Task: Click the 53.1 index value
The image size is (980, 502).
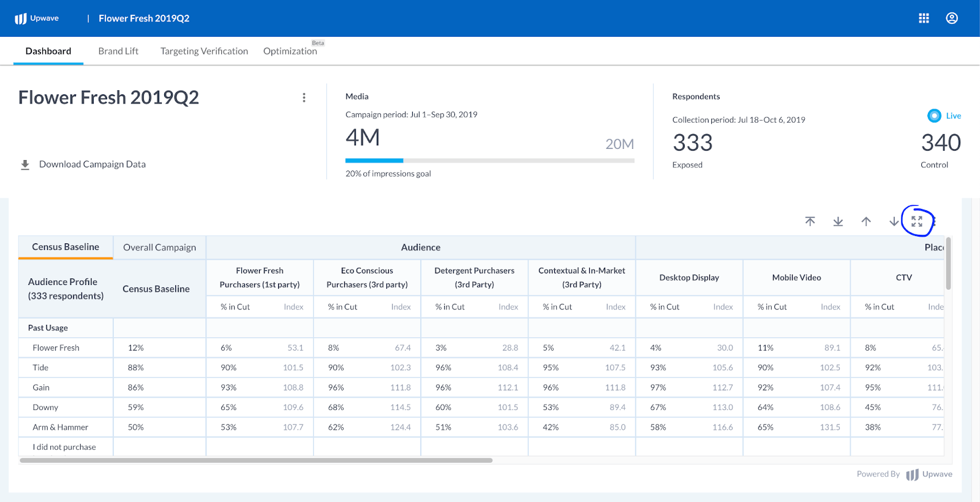Action: pos(295,348)
